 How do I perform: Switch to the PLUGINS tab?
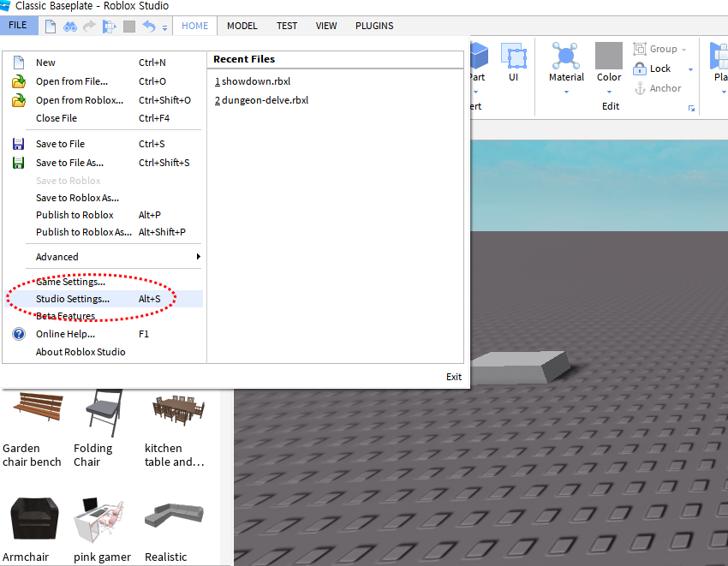pyautogui.click(x=374, y=26)
